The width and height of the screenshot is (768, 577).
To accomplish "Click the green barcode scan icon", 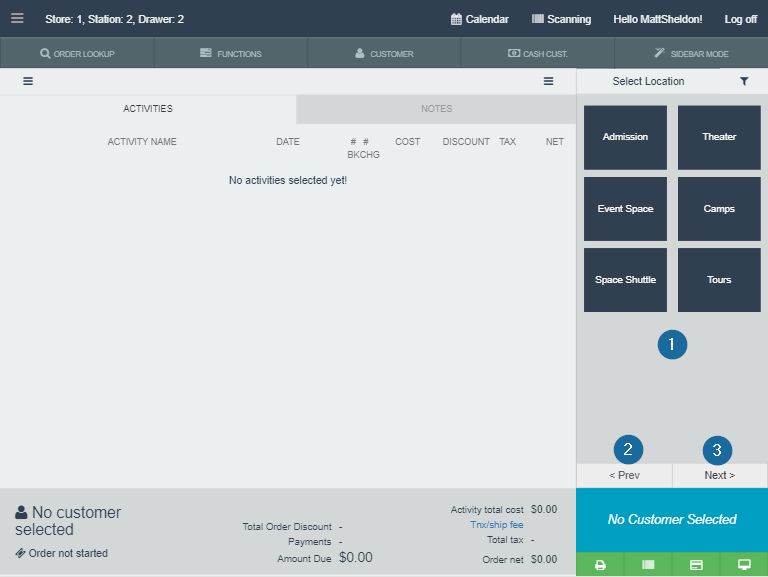I will pyautogui.click(x=648, y=565).
